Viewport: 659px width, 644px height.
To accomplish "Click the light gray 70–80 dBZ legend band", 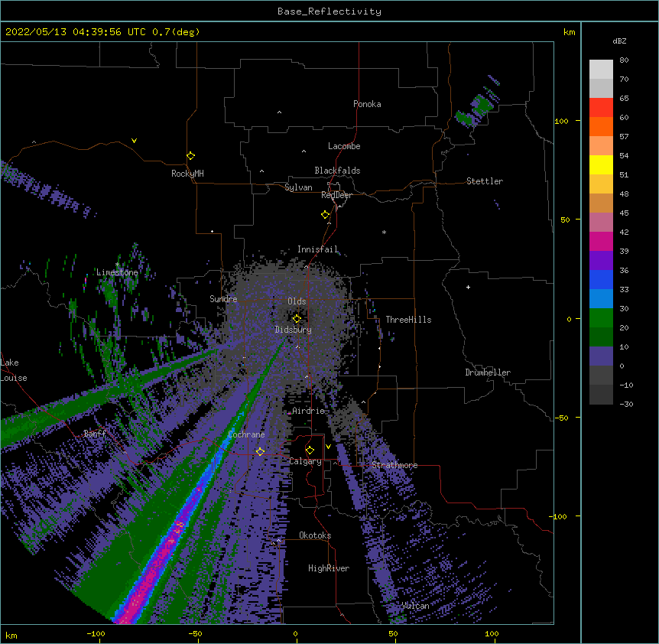I will click(601, 70).
